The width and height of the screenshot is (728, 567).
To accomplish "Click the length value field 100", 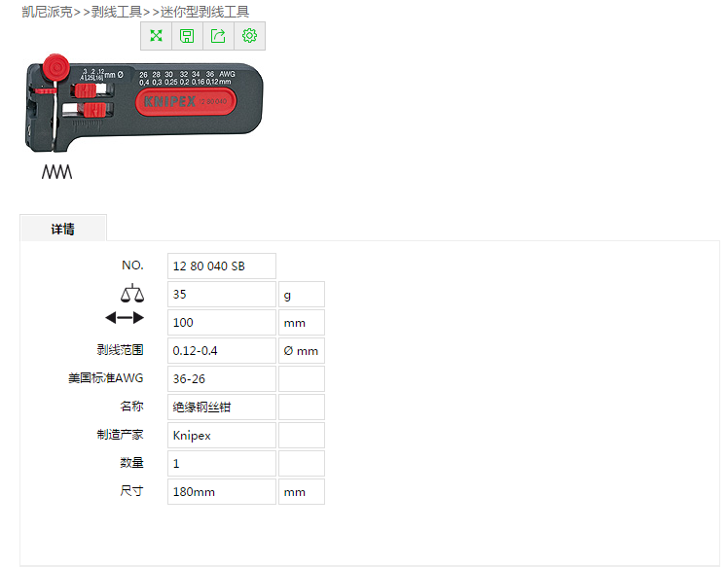I will click(222, 323).
